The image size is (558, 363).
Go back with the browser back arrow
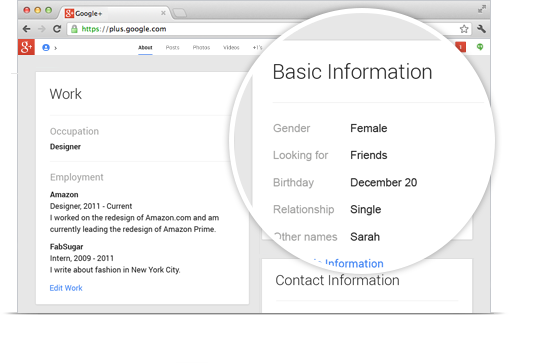pyautogui.click(x=26, y=29)
